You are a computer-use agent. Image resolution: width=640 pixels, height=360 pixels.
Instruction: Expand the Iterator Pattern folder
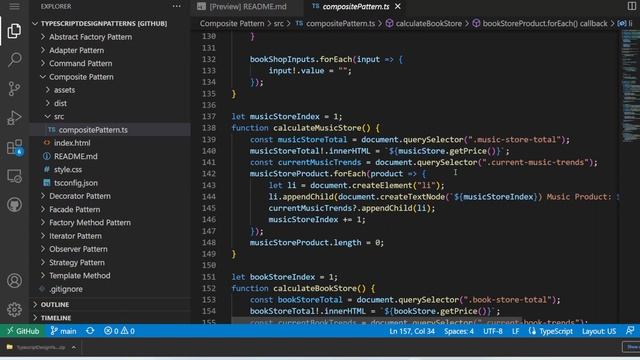click(x=75, y=236)
